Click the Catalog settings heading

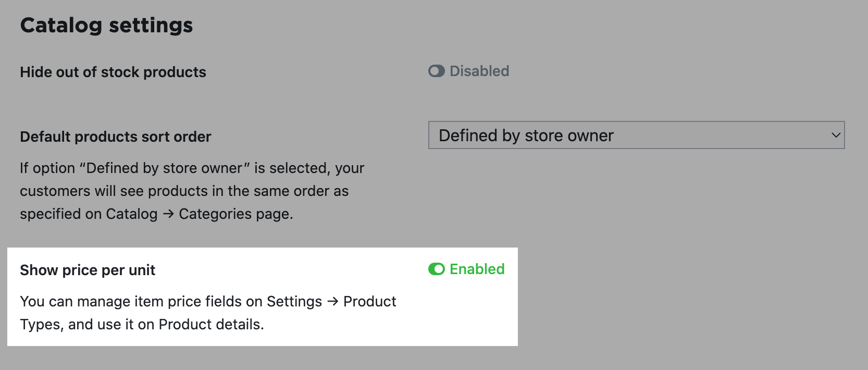click(106, 25)
